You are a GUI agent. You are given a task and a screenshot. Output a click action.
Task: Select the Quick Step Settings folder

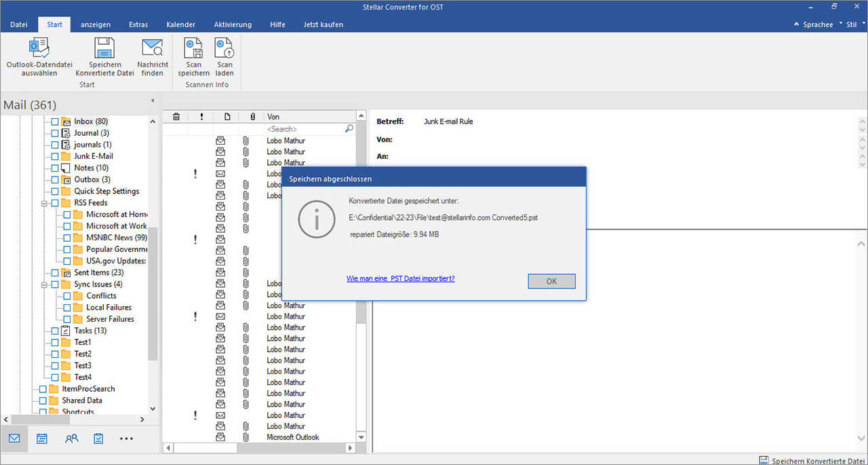point(106,191)
